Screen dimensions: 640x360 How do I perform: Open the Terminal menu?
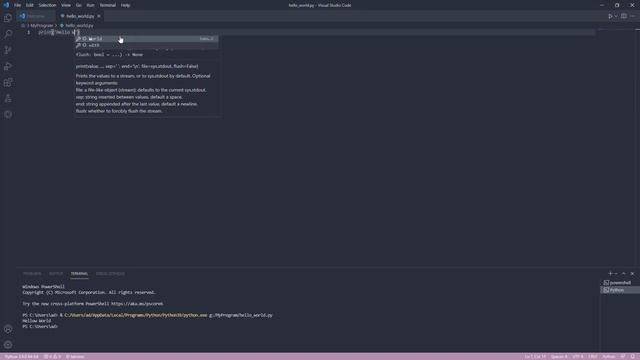pyautogui.click(x=108, y=5)
